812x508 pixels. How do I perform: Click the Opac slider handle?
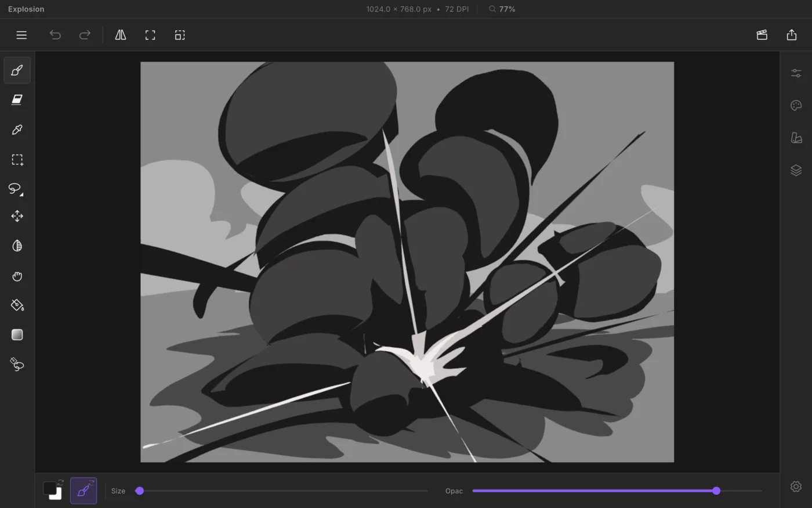(716, 491)
